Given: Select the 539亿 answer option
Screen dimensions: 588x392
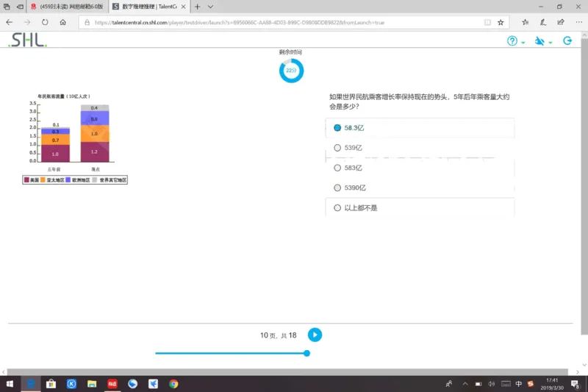Looking at the screenshot, I should point(420,148).
